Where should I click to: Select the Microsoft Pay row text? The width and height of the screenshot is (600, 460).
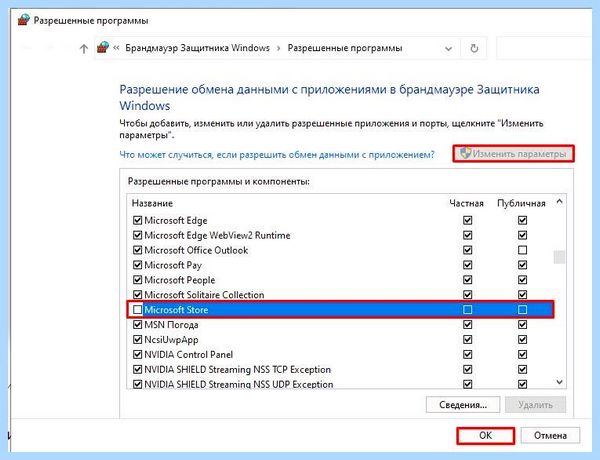173,265
